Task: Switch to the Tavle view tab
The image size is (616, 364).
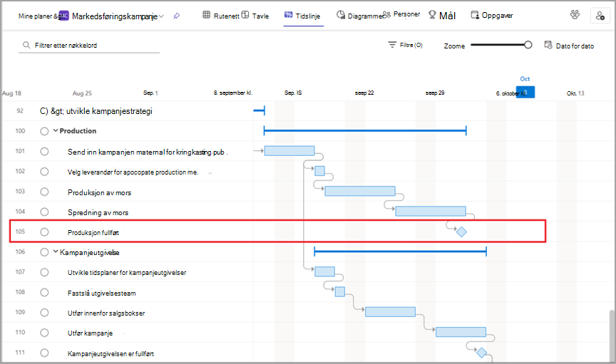Action: coord(255,15)
